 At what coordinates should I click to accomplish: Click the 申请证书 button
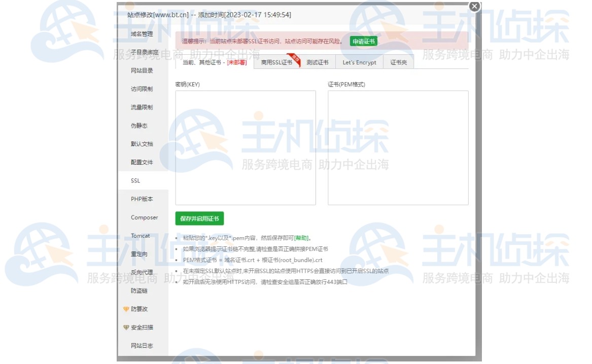coord(363,41)
